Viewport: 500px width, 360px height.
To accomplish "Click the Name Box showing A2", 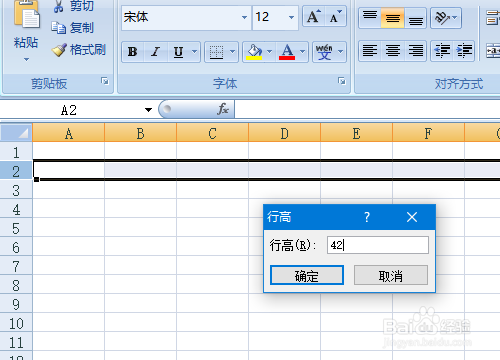I will (x=69, y=110).
